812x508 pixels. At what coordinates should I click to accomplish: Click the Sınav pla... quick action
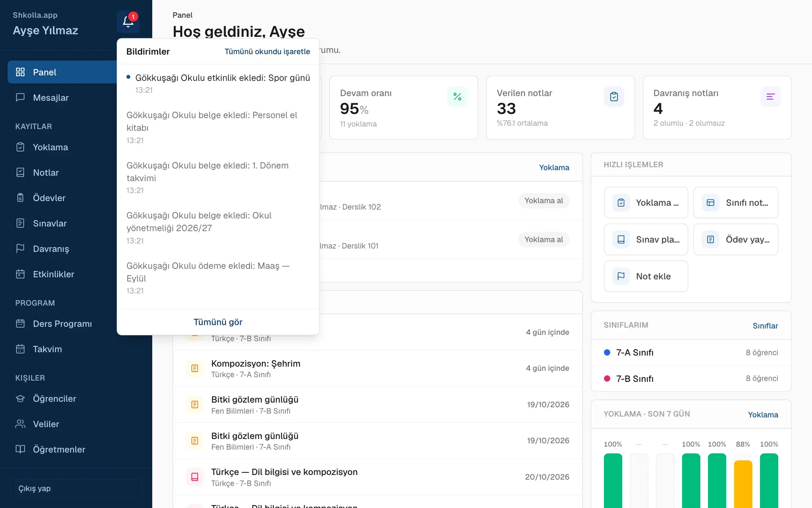pos(646,240)
